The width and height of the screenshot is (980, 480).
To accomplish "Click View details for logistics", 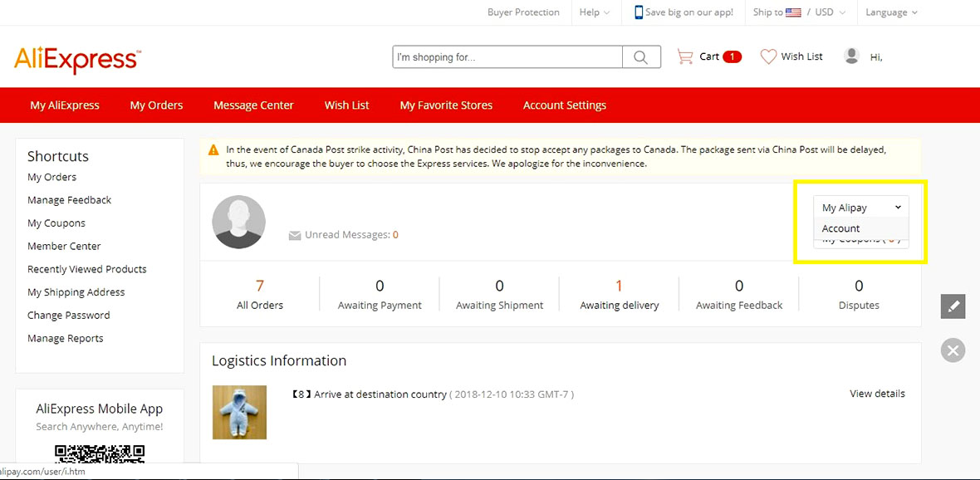I will 877,394.
